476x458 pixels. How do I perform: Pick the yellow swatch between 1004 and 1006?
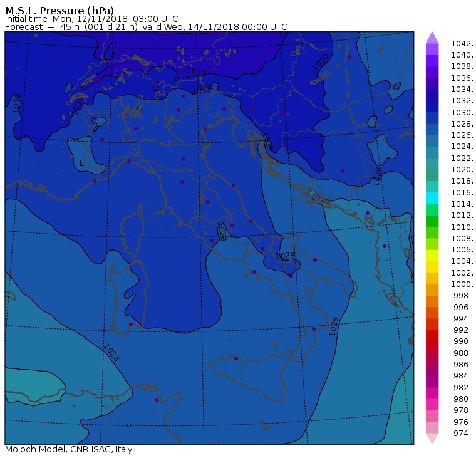432,256
